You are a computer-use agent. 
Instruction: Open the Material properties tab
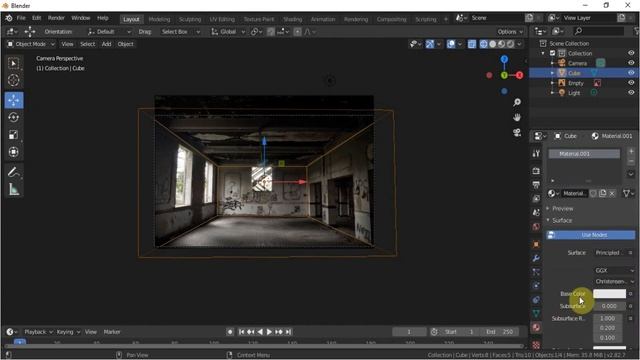[x=536, y=327]
